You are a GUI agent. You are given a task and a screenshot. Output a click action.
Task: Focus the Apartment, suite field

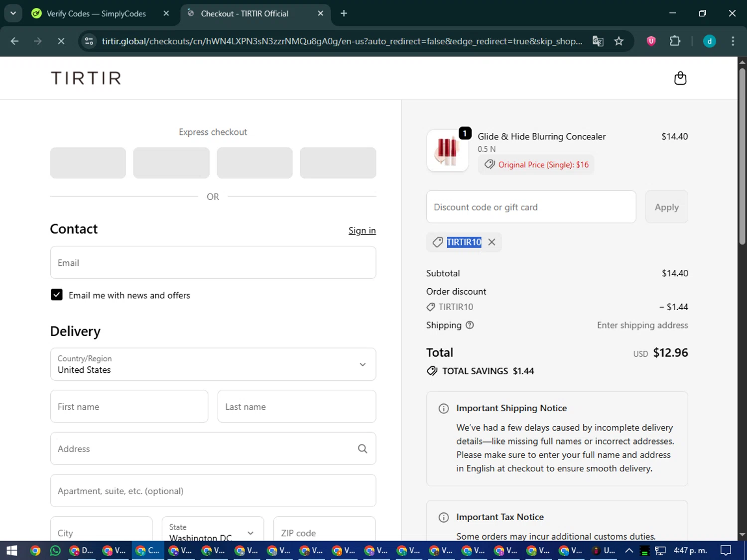[x=213, y=491]
